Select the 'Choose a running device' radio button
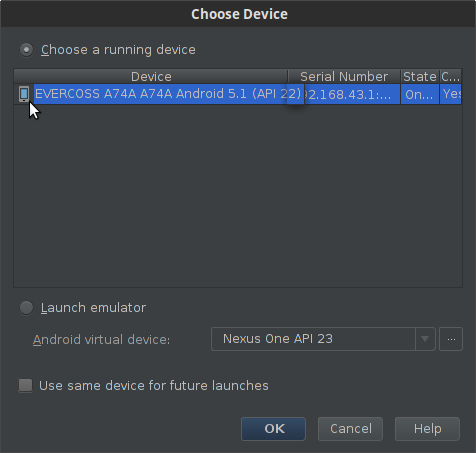 [26, 50]
